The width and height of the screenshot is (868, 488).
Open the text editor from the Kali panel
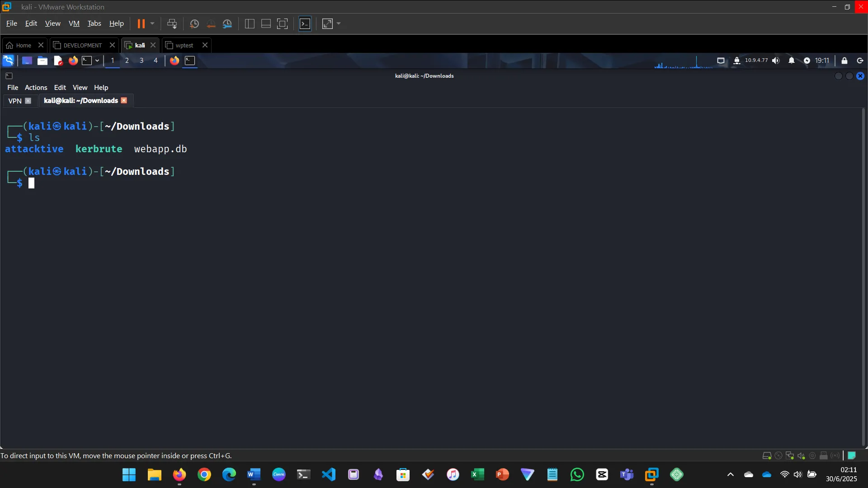(x=58, y=61)
